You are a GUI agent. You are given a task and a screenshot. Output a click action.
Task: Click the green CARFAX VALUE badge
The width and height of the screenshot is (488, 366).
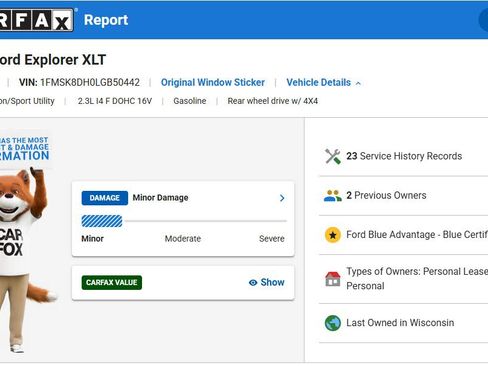coord(112,283)
